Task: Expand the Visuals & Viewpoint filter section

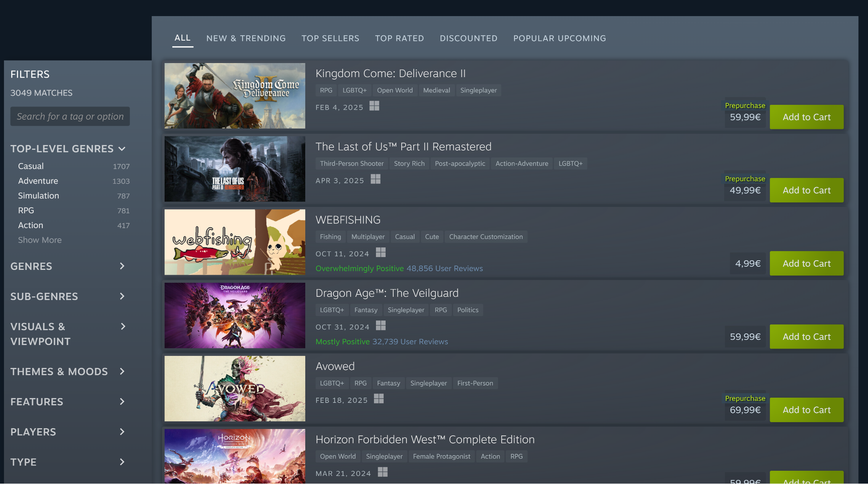Action: 123,327
